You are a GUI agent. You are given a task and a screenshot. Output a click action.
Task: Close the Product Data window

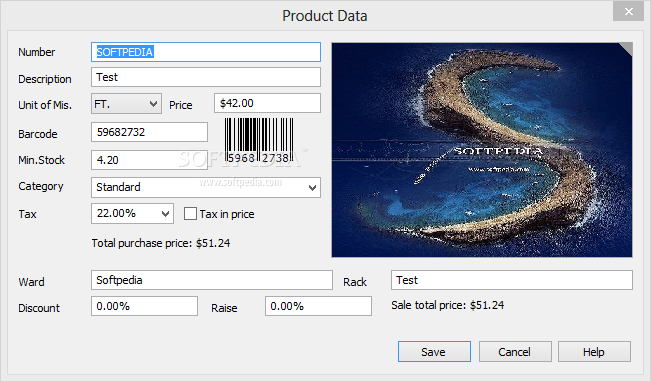click(x=629, y=12)
